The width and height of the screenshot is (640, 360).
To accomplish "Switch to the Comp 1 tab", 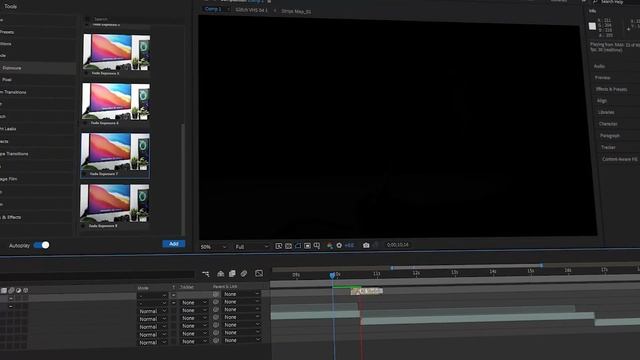I will (x=213, y=9).
